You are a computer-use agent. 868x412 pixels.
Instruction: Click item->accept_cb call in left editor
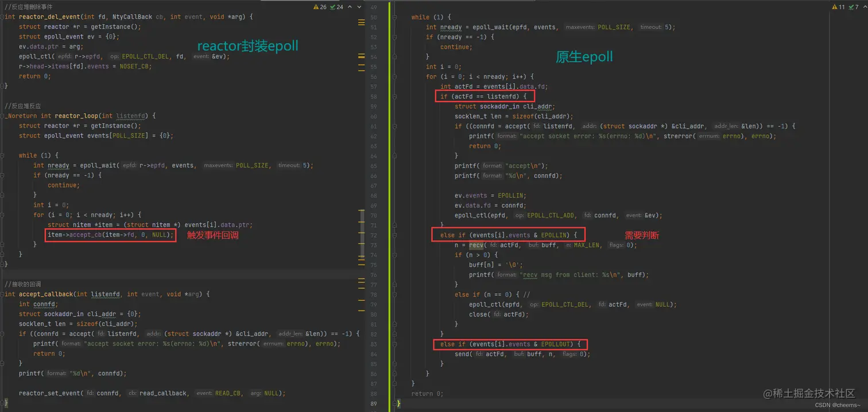coord(110,235)
